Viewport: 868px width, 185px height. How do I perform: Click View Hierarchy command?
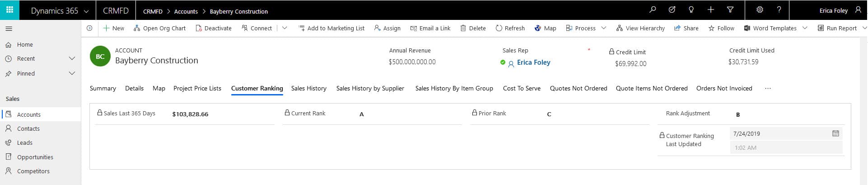[x=640, y=28]
